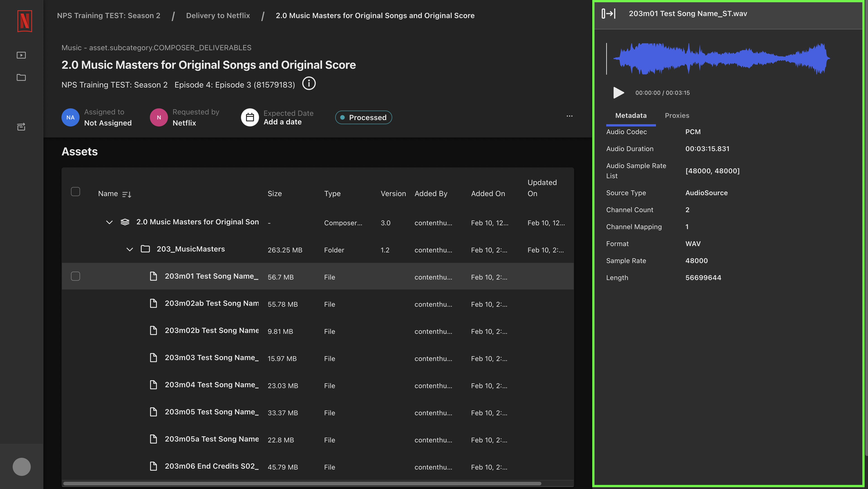Select 203m02ab Test Song file name

tap(212, 303)
